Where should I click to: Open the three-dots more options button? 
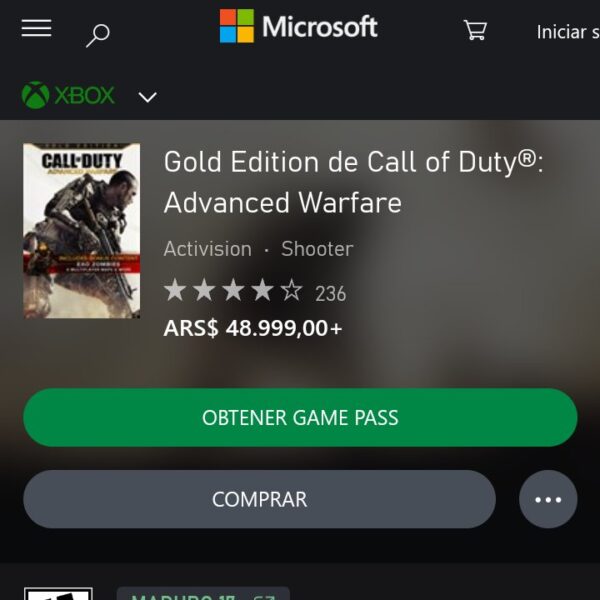(548, 499)
